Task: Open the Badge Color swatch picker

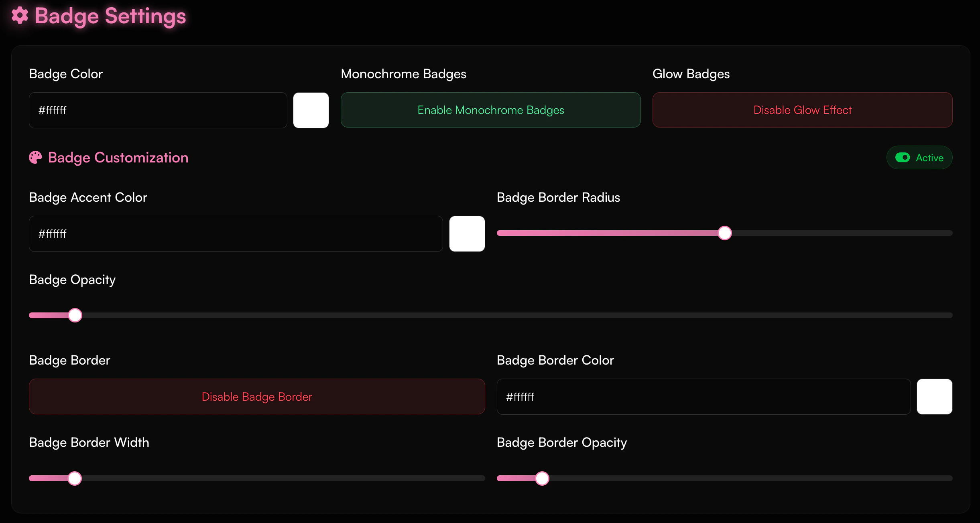Action: point(311,110)
